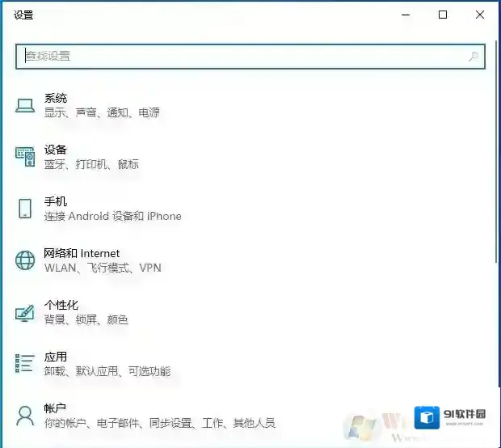Click the laptop icon for 系统
501x448 pixels.
click(x=25, y=105)
